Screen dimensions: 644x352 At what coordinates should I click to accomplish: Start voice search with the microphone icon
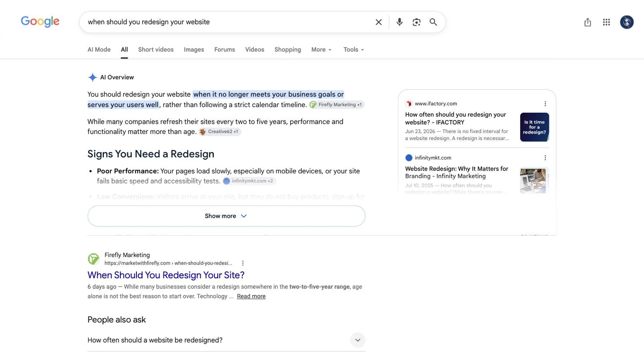399,22
